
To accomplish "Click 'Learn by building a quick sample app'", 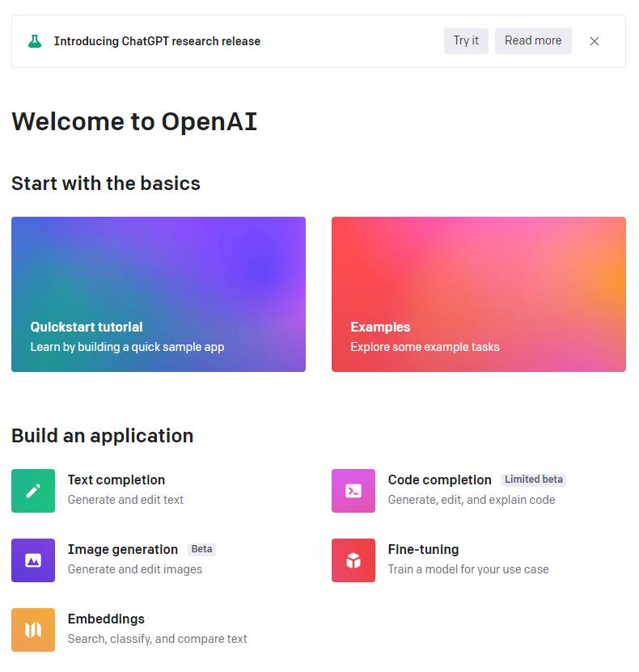I will point(127,347).
